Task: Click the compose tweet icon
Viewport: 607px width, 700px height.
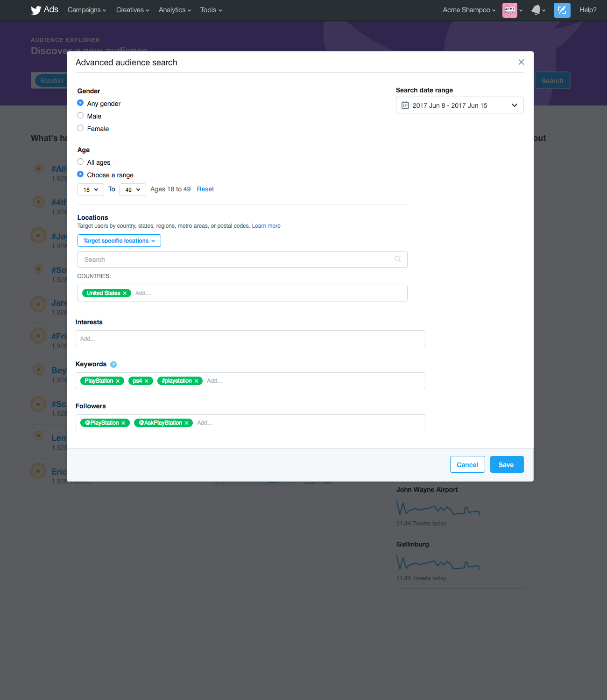Action: point(562,10)
